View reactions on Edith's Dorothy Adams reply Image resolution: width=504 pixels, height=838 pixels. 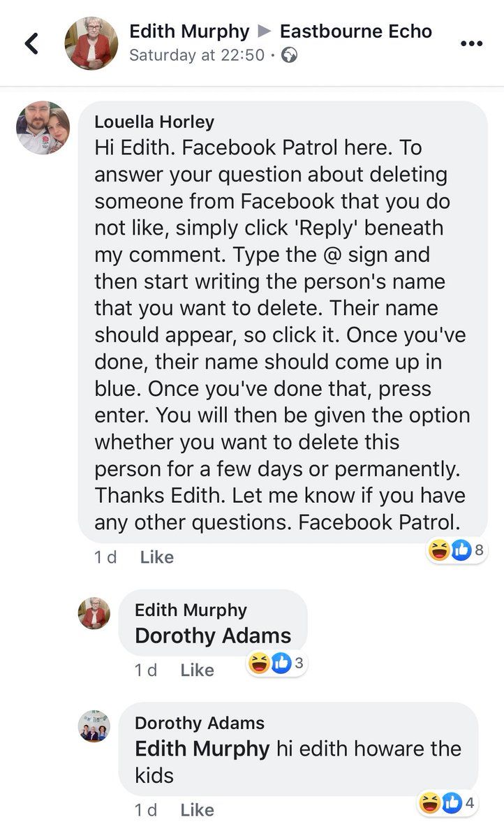click(x=277, y=663)
